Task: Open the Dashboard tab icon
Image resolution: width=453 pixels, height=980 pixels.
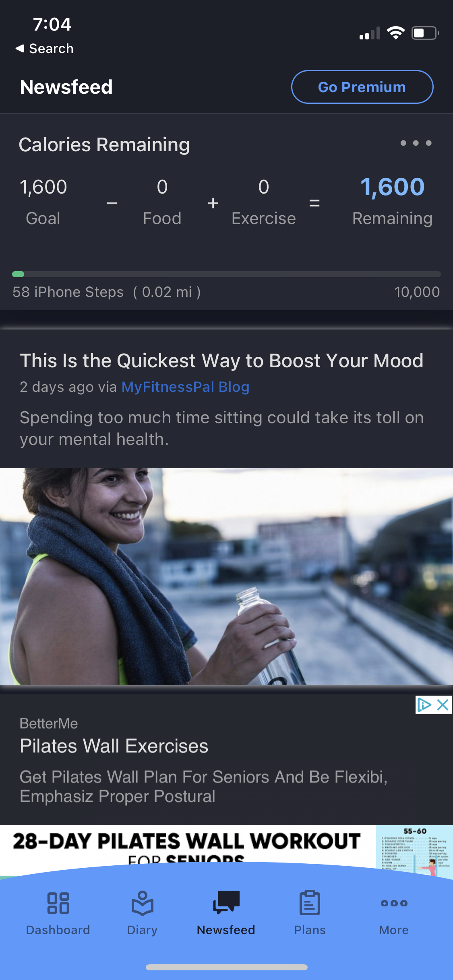Action: click(58, 903)
